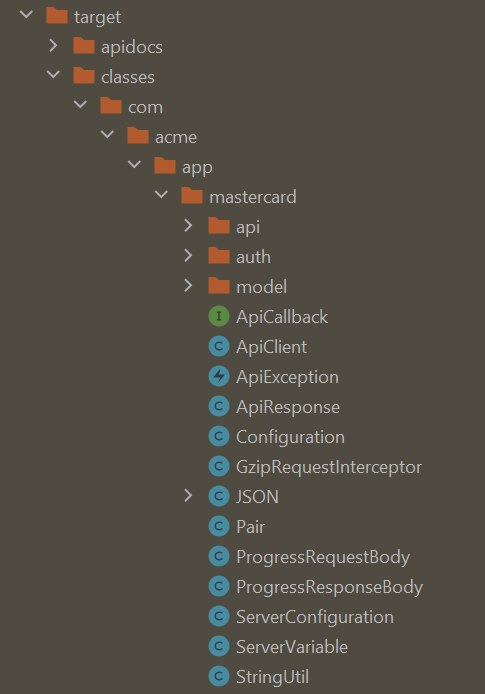Click the StringUtil class icon
Viewport: 485px width, 694px height.
coord(219,677)
